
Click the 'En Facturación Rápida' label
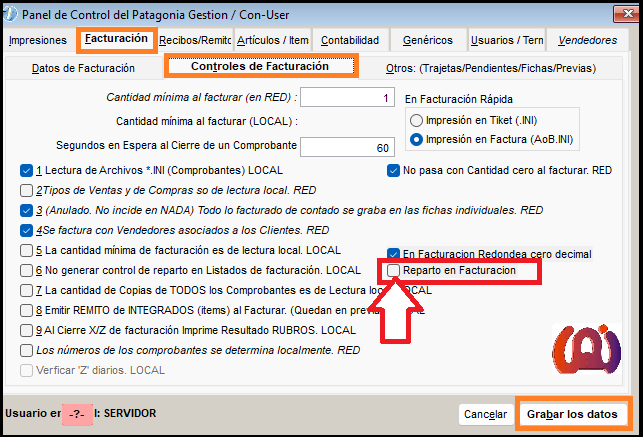pos(458,100)
